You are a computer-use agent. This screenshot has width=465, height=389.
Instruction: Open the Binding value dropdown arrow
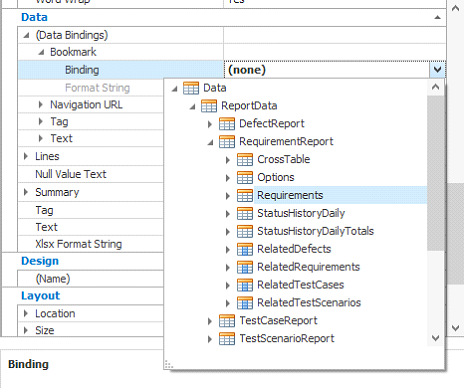[437, 70]
